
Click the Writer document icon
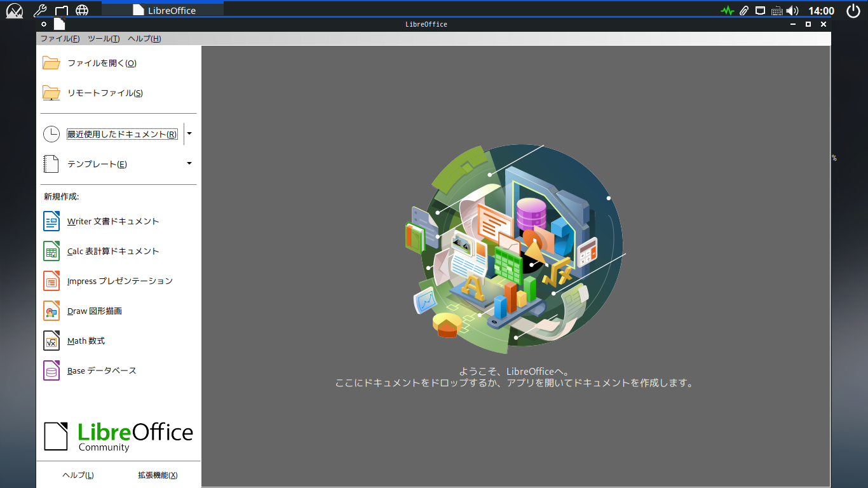(51, 221)
